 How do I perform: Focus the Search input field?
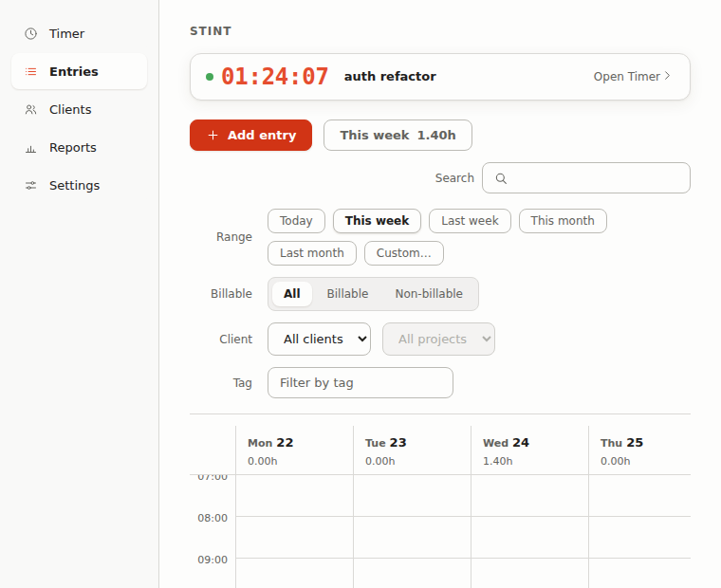tap(586, 178)
